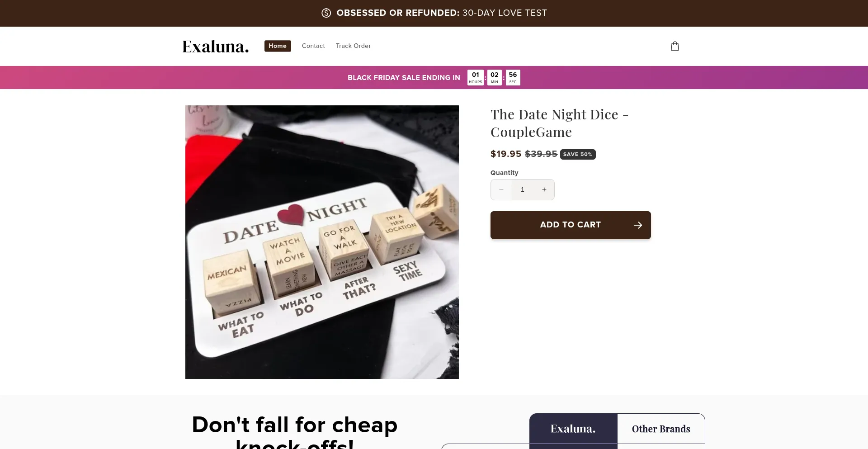Click the quantity number field

pos(523,190)
